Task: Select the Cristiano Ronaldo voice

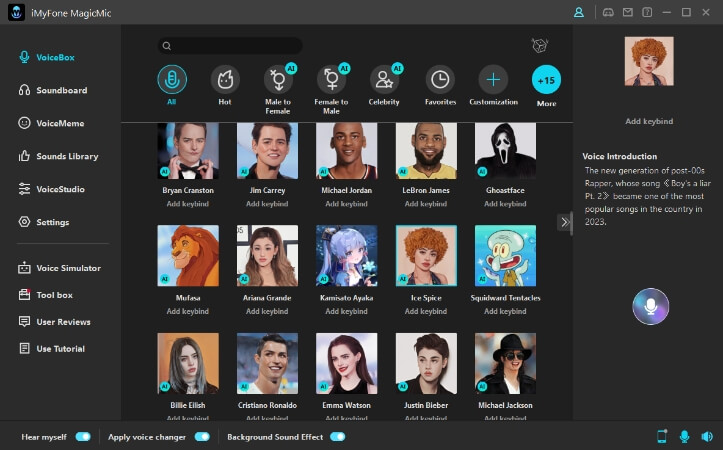Action: tap(267, 363)
